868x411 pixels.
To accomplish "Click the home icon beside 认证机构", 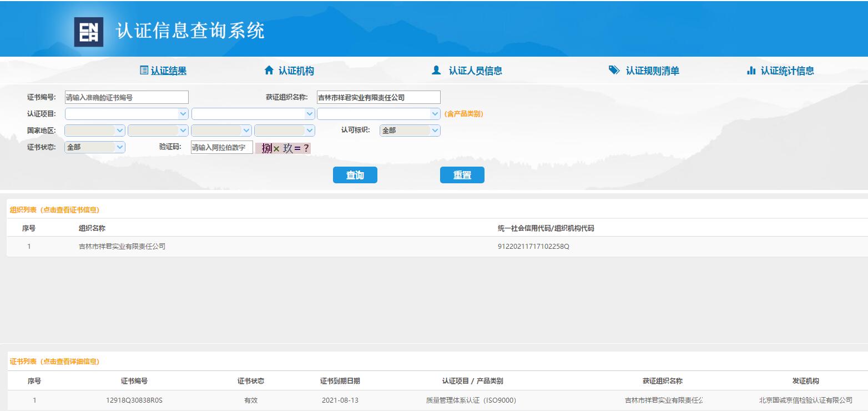I will (269, 71).
